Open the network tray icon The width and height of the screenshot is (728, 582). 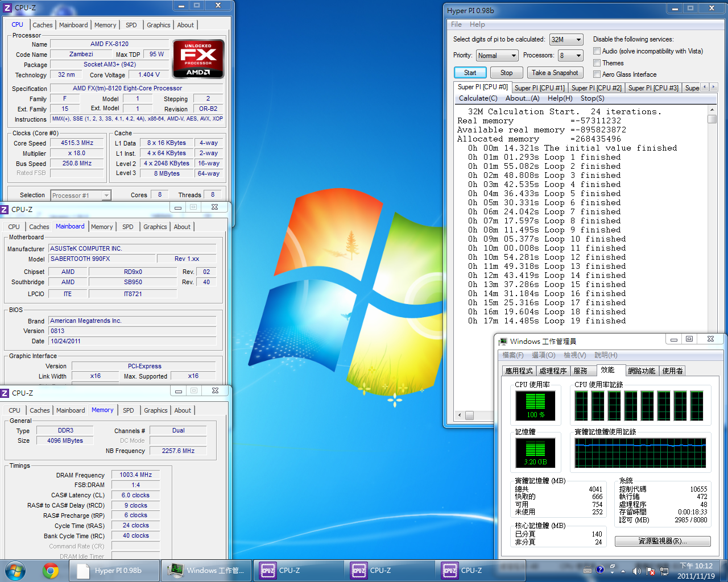coord(664,571)
